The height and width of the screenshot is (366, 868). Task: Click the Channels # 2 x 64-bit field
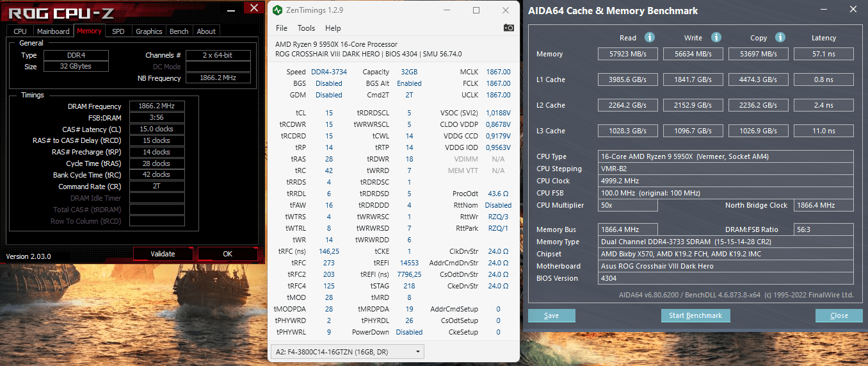pos(218,55)
